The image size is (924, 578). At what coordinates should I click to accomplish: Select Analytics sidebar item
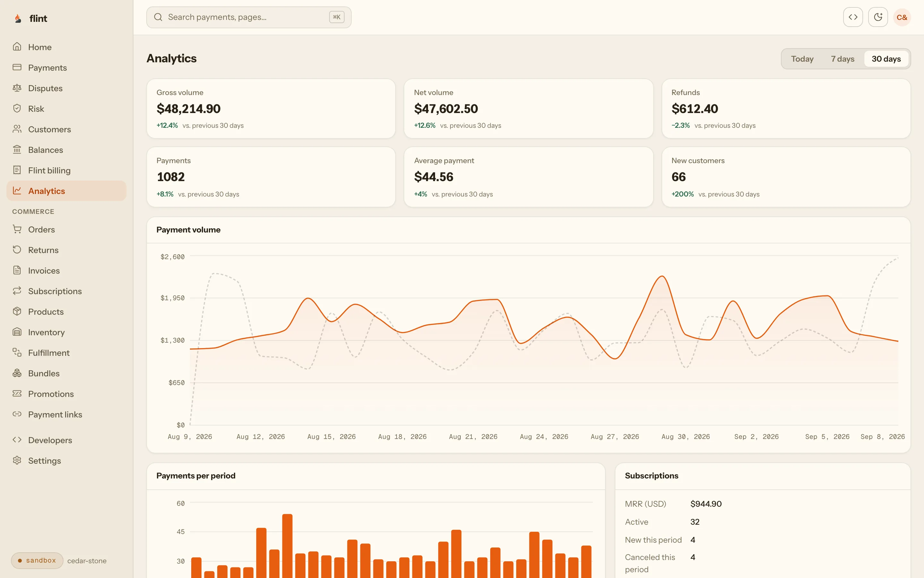66,191
